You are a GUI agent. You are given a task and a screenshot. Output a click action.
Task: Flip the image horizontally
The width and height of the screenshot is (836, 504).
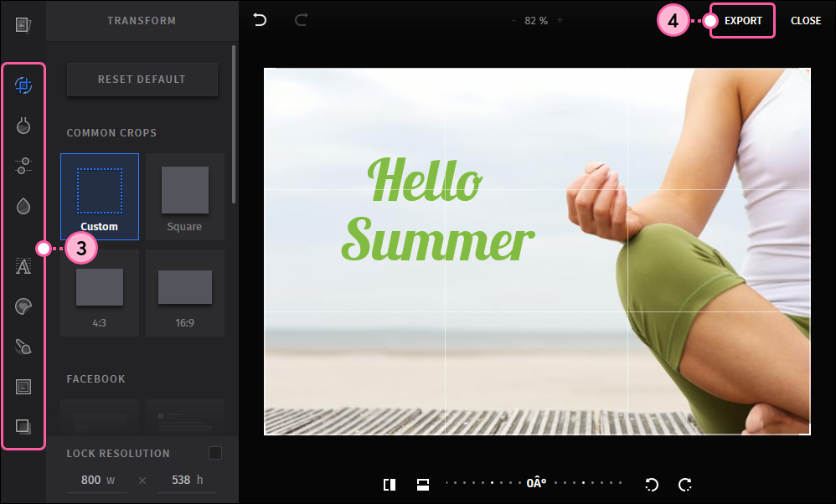coord(390,484)
